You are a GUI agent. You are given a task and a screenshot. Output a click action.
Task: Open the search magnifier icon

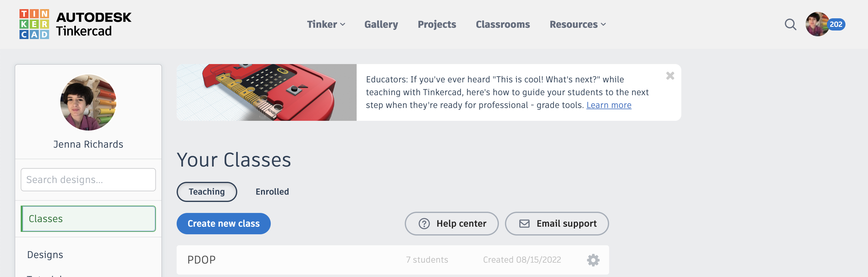pyautogui.click(x=790, y=24)
